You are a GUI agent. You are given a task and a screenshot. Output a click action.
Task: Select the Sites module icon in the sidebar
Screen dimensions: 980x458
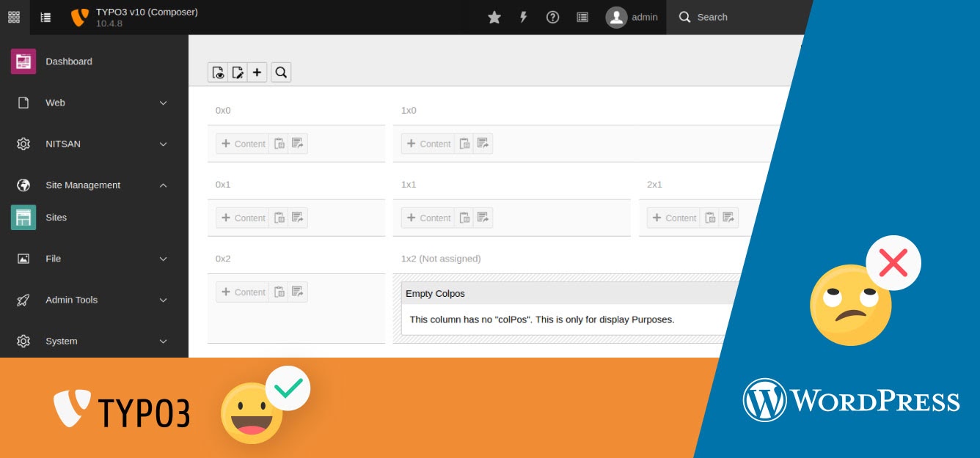23,217
